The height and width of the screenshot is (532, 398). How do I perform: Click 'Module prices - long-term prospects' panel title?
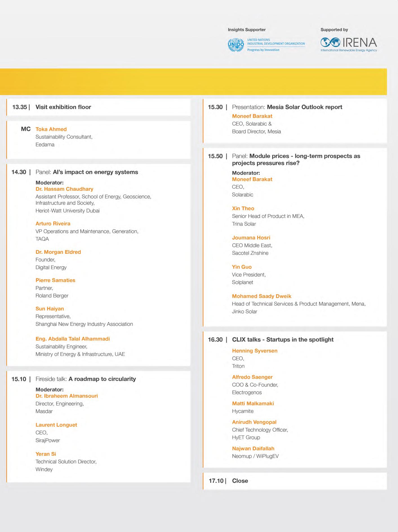click(x=296, y=160)
